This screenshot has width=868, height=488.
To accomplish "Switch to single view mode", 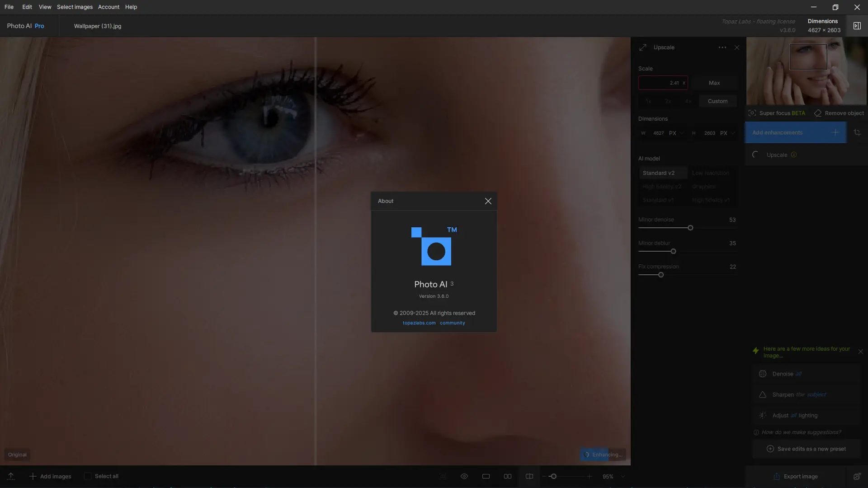I will click(x=486, y=476).
